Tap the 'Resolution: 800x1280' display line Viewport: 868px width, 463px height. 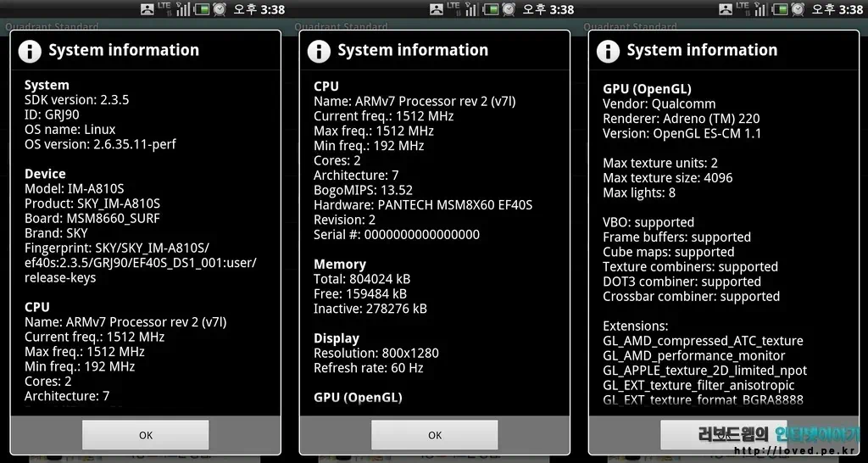376,354
